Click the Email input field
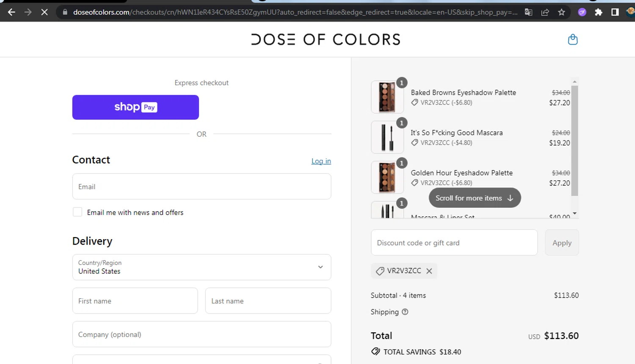Screen dimensions: 635x364 pos(202,186)
